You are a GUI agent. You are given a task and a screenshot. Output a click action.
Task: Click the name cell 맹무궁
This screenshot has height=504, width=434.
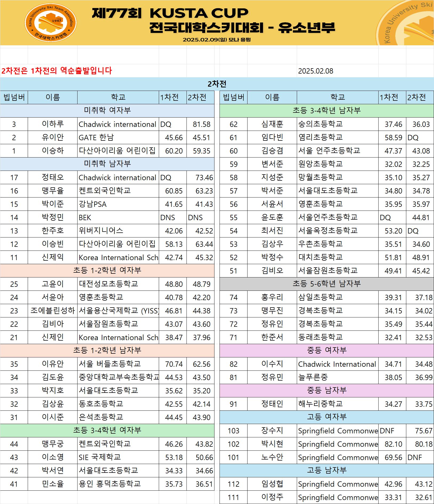tap(53, 444)
